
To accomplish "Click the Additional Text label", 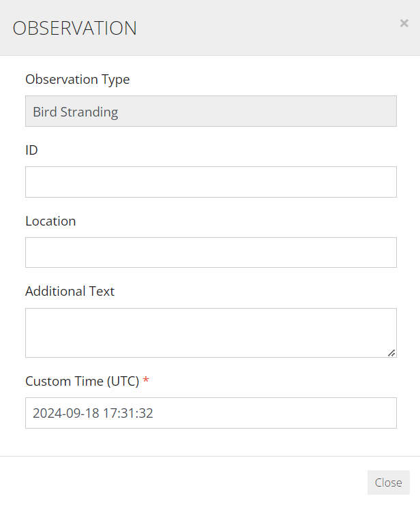I will point(70,291).
